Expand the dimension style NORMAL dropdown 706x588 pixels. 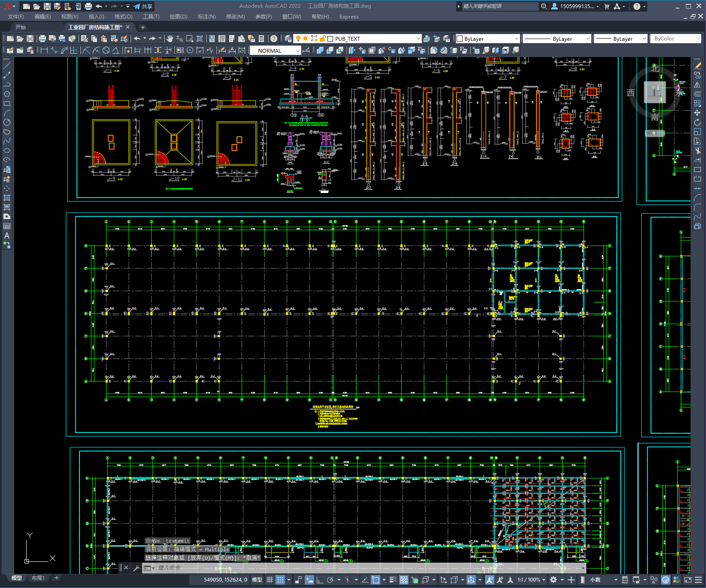tap(298, 51)
